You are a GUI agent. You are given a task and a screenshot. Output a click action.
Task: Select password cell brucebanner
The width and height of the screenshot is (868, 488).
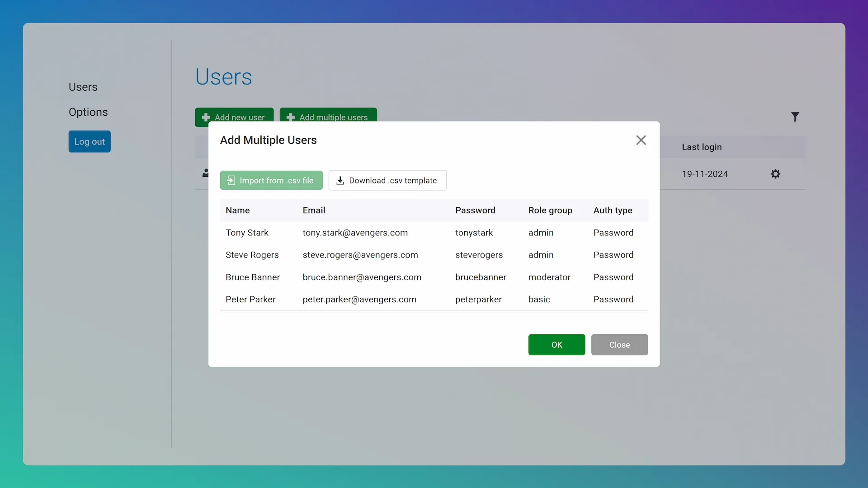(481, 277)
